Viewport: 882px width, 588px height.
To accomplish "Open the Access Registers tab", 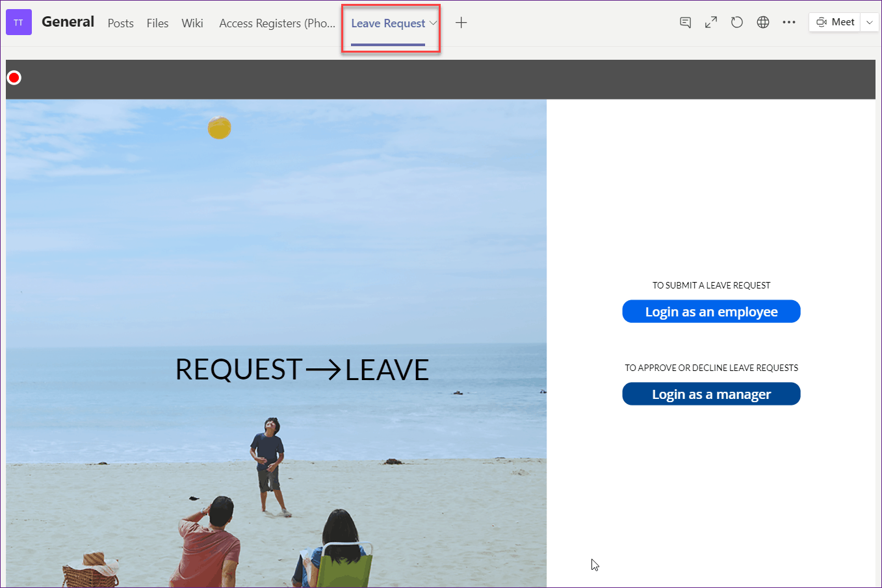I will [278, 23].
